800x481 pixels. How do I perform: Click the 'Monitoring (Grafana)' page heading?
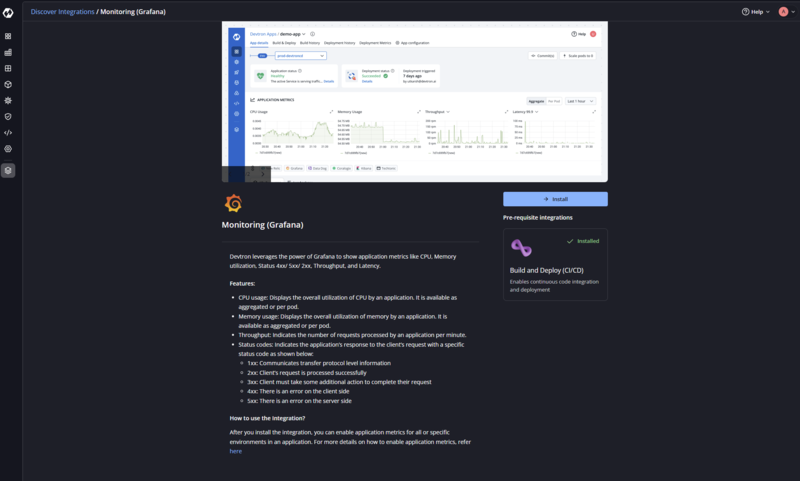pos(262,225)
